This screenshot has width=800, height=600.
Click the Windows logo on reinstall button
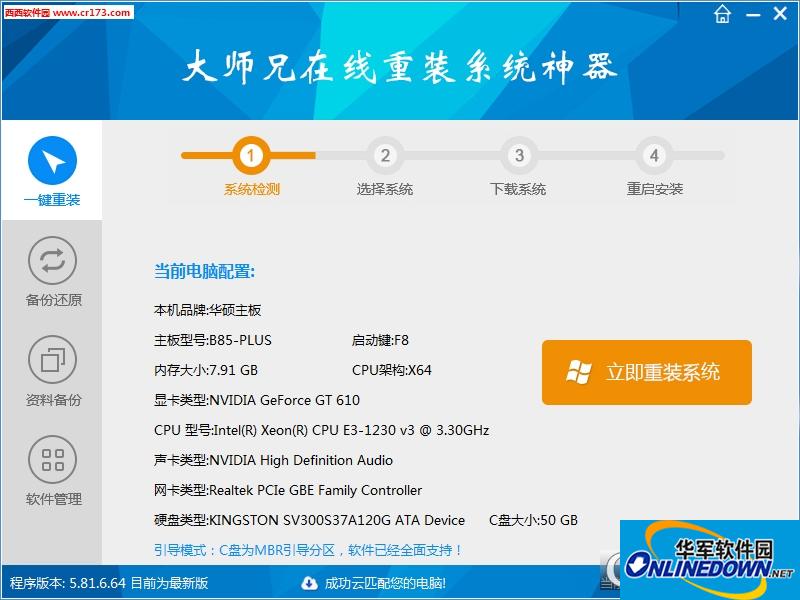tap(579, 372)
